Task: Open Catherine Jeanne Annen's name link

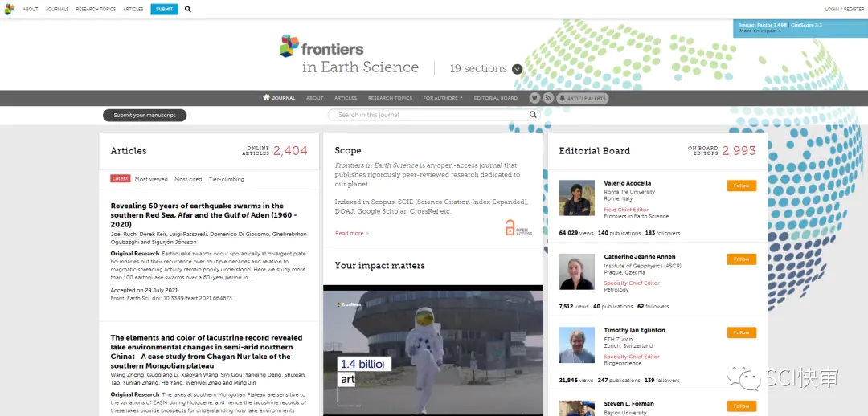Action: pos(640,257)
